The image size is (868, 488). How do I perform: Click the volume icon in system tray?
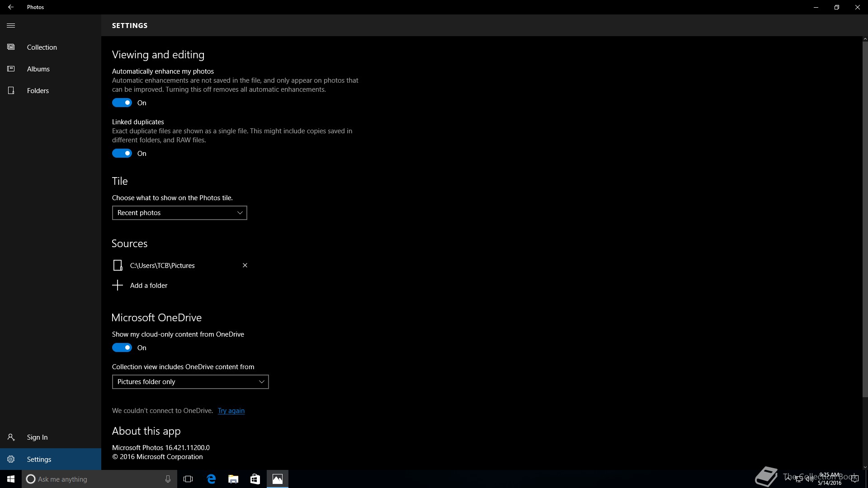click(x=809, y=479)
